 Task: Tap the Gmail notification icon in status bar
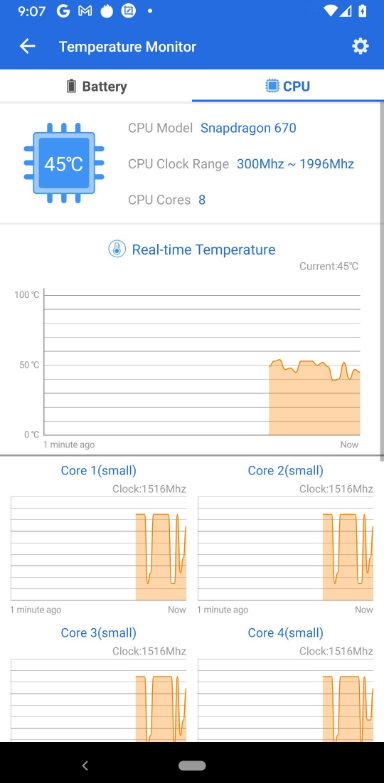[84, 11]
